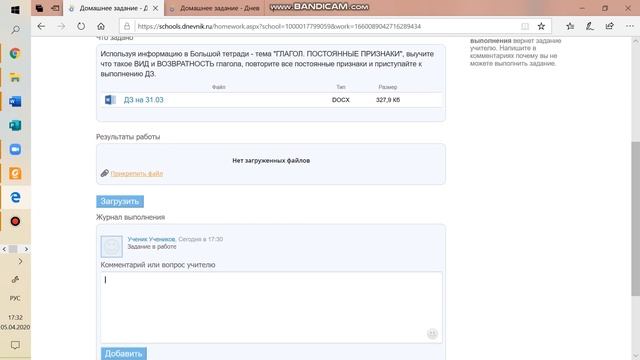The height and width of the screenshot is (360, 640).
Task: Switch to Microsoft Edge taskbar icon
Action: 15,197
